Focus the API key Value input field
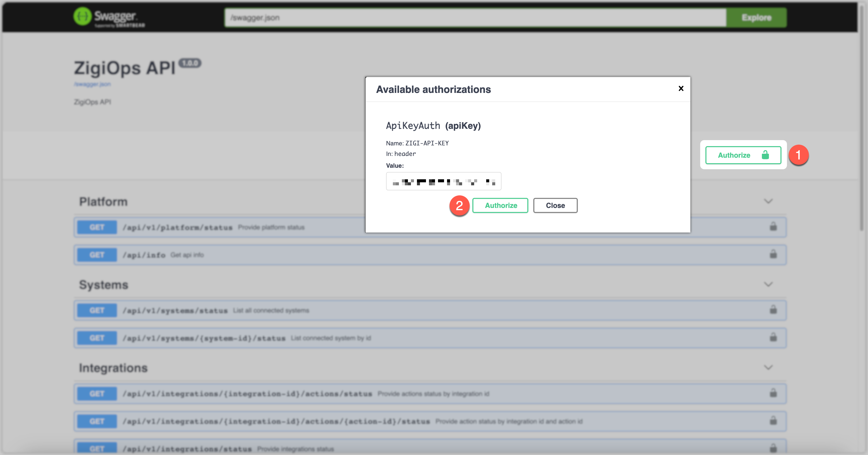The height and width of the screenshot is (455, 868). pos(444,182)
